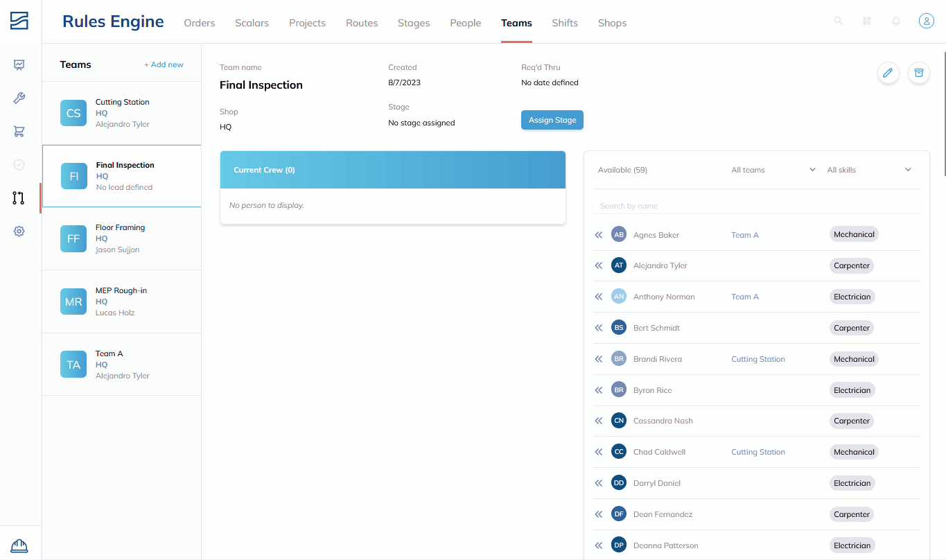Select the current Teams tab
This screenshot has width=946, height=560.
(x=517, y=23)
